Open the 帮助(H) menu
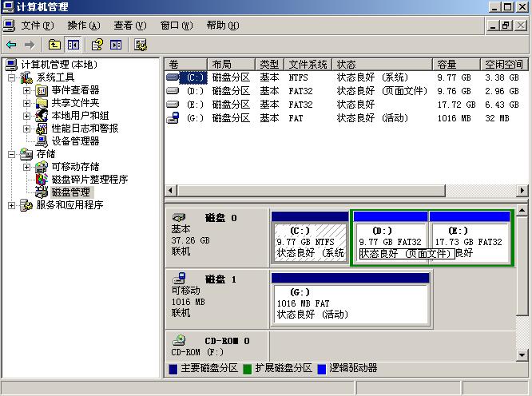The height and width of the screenshot is (396, 532). [223, 26]
